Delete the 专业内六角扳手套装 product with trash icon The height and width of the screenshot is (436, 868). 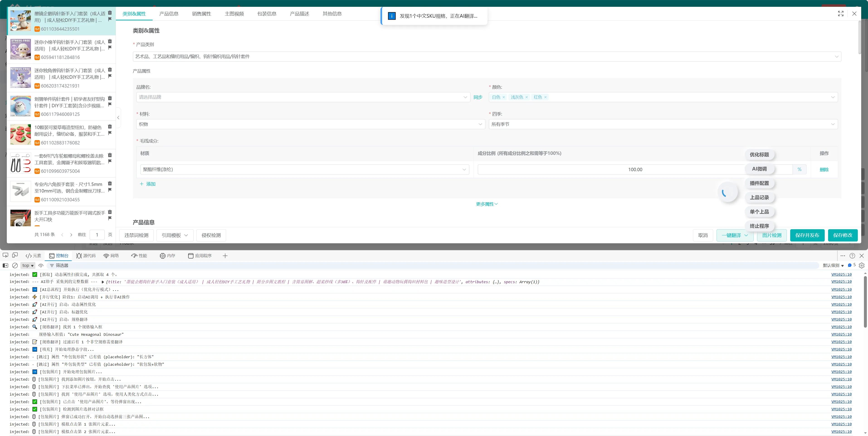tap(110, 184)
